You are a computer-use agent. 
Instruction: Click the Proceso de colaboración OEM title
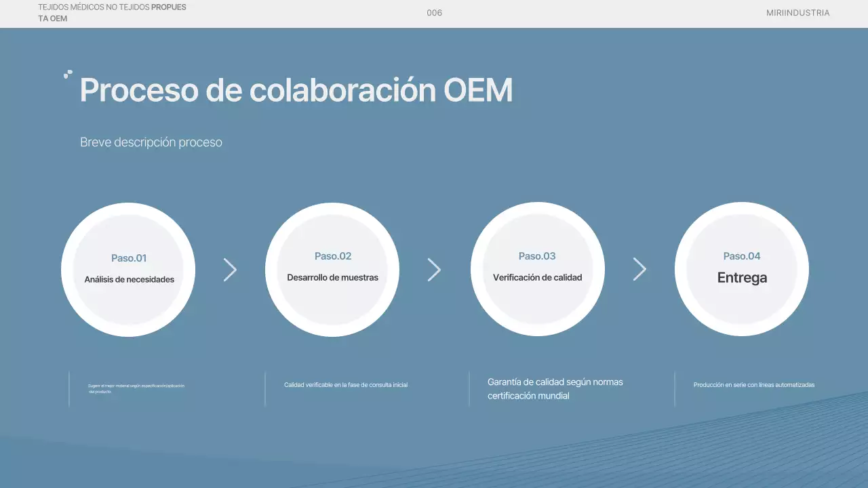296,89
